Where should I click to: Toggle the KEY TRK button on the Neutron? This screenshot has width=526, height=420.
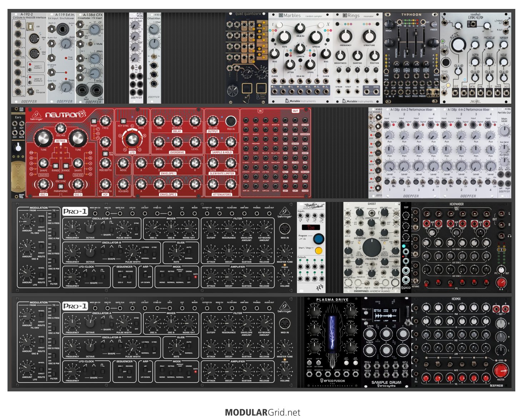click(105, 153)
